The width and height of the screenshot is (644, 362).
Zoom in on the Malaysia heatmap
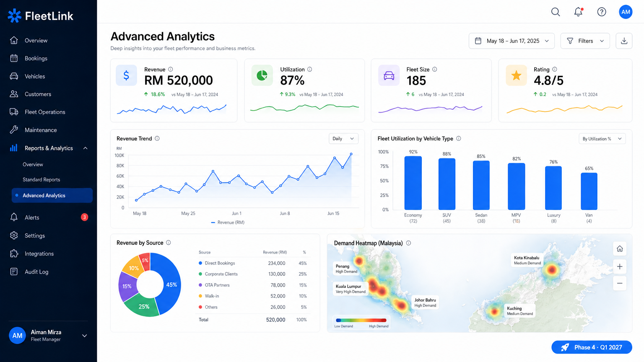click(x=620, y=266)
